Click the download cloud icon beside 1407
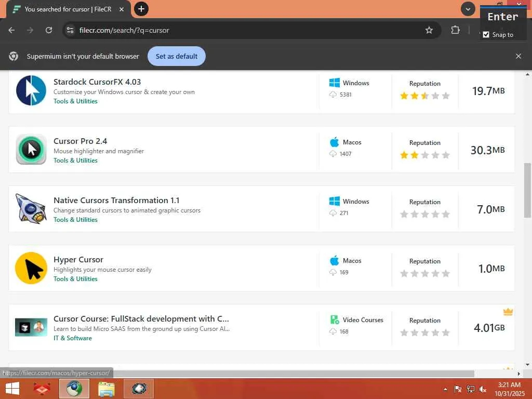This screenshot has height=399, width=532. (333, 154)
